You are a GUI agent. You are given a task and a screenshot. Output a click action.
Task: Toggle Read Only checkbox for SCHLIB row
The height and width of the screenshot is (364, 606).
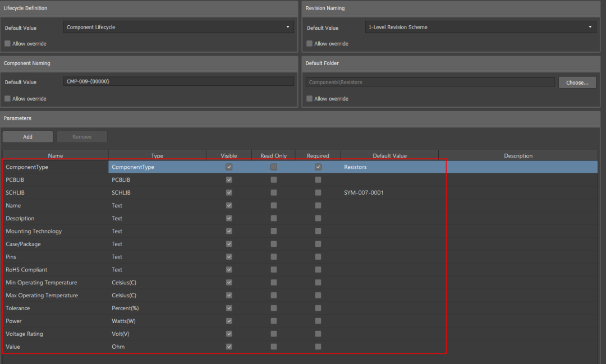coord(274,192)
